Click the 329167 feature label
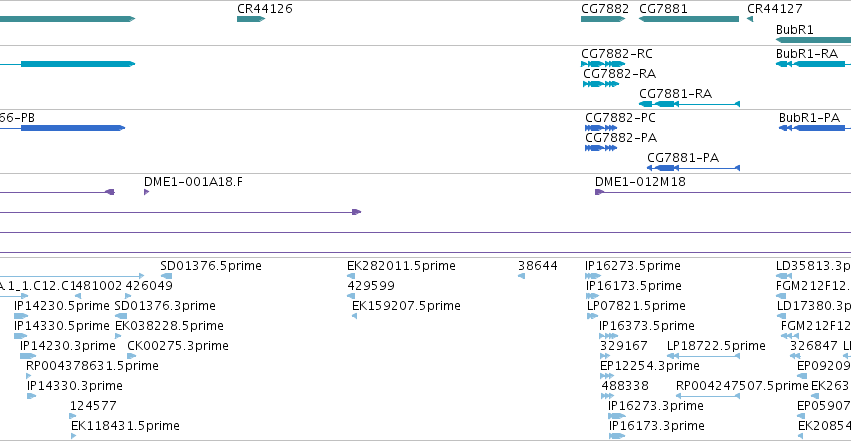 click(624, 346)
